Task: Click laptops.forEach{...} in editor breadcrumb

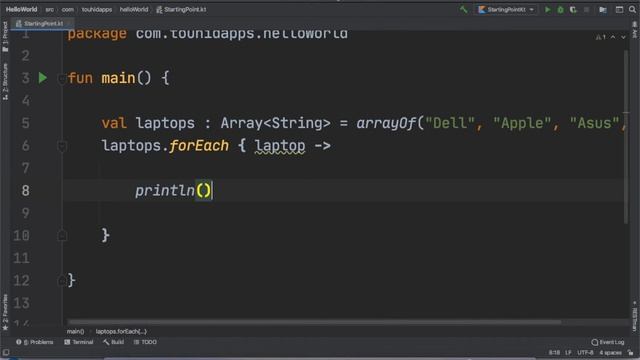Action: [x=121, y=331]
